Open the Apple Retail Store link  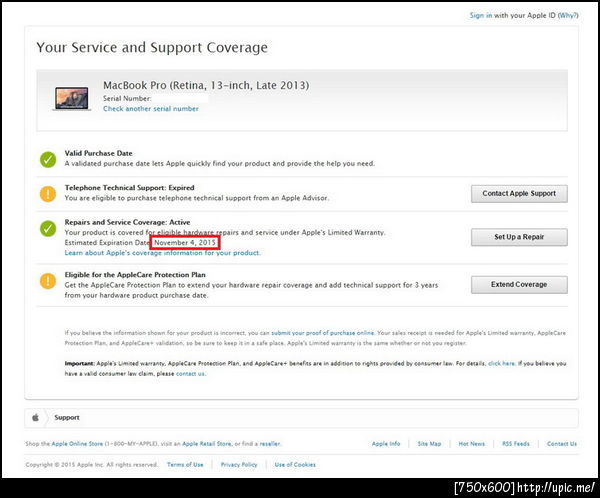207,444
